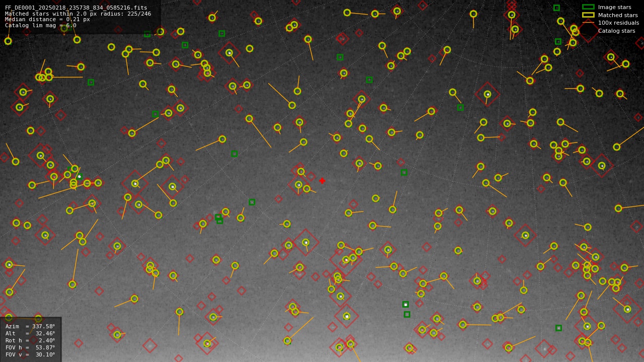
Task: Click the 'FOV h = 53.87°' value
Action: click(30, 348)
